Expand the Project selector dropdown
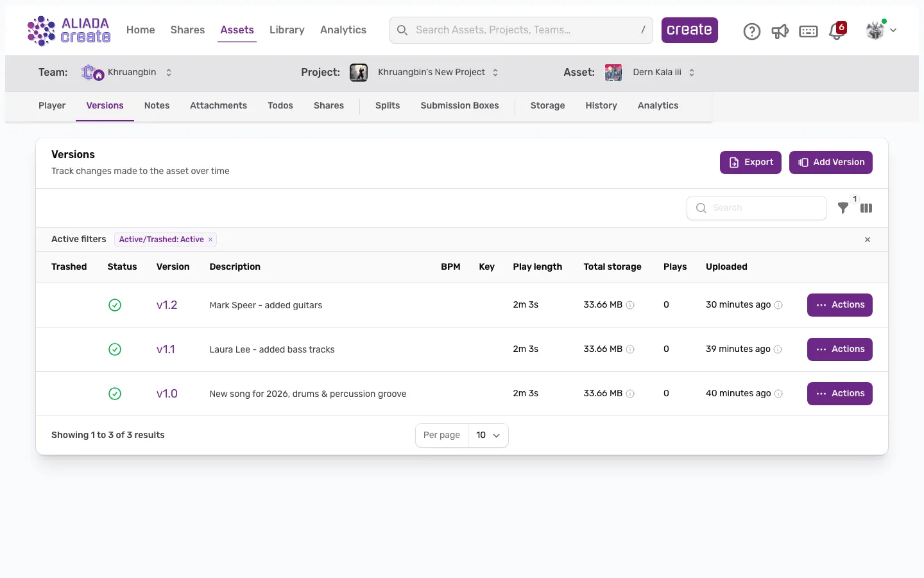The width and height of the screenshot is (924, 578). pos(495,73)
